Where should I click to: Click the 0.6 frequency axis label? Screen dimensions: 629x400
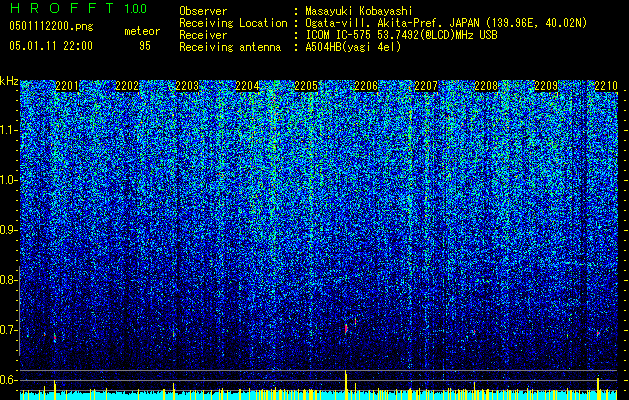tap(8, 380)
